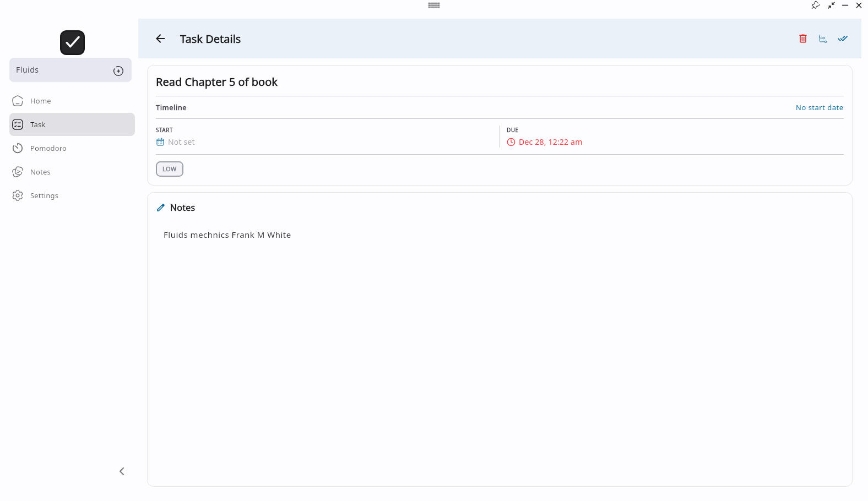Image resolution: width=868 pixels, height=501 pixels.
Task: Collapse sidebar with left chevron
Action: 122,471
